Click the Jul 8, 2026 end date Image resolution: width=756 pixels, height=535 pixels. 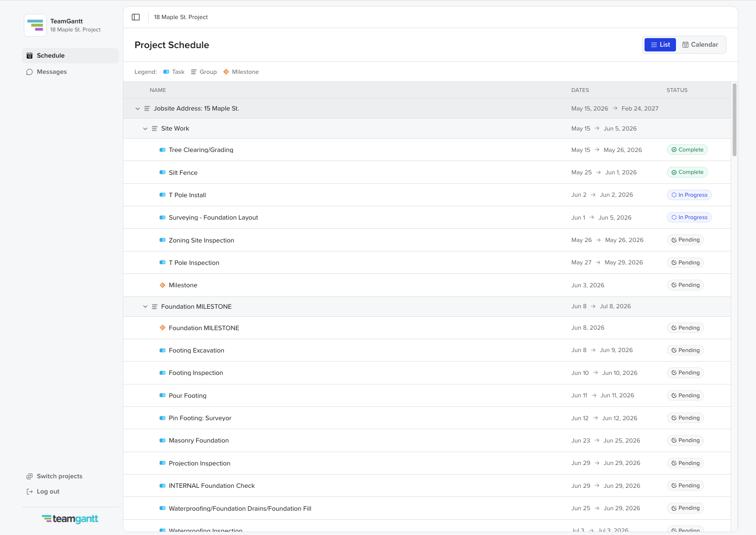point(615,306)
